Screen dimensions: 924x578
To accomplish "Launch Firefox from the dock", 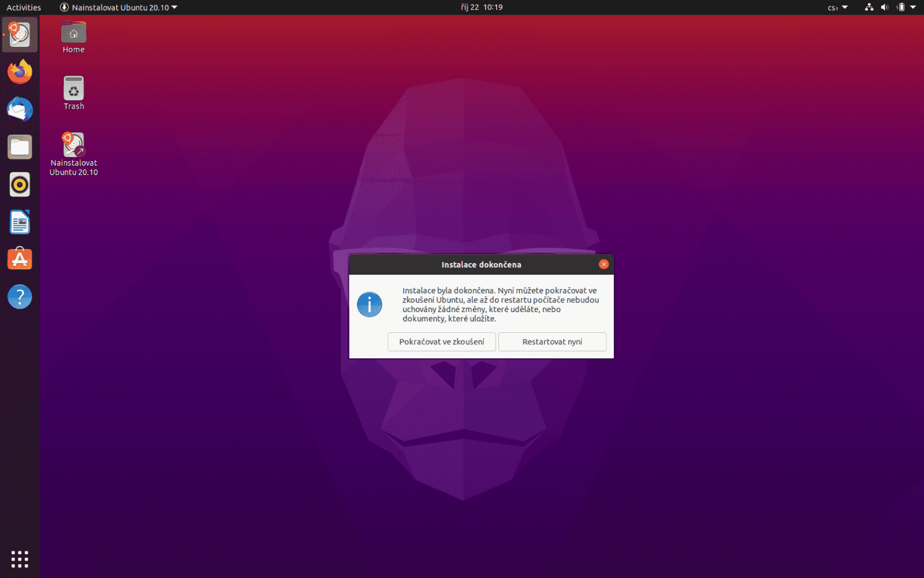I will (19, 72).
